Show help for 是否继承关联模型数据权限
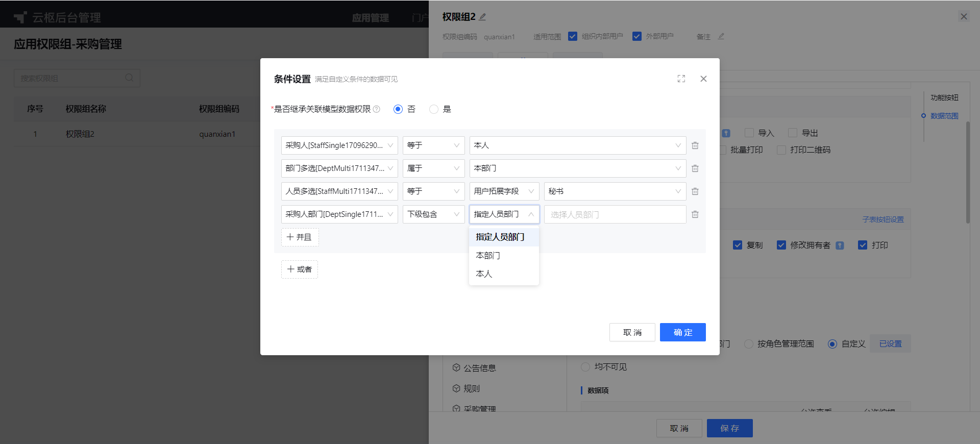Screen dimensions: 980x444 coord(377,109)
